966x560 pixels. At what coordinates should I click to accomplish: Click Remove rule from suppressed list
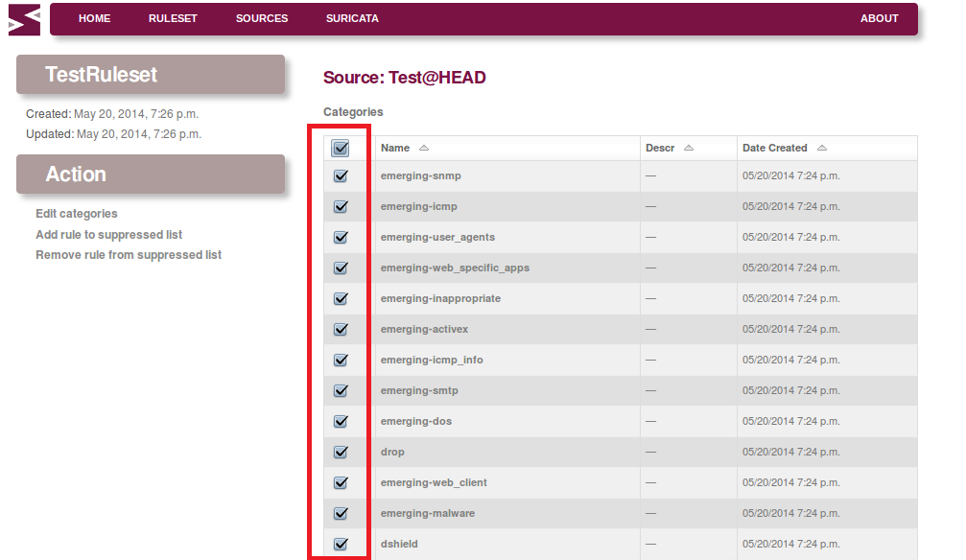(129, 255)
